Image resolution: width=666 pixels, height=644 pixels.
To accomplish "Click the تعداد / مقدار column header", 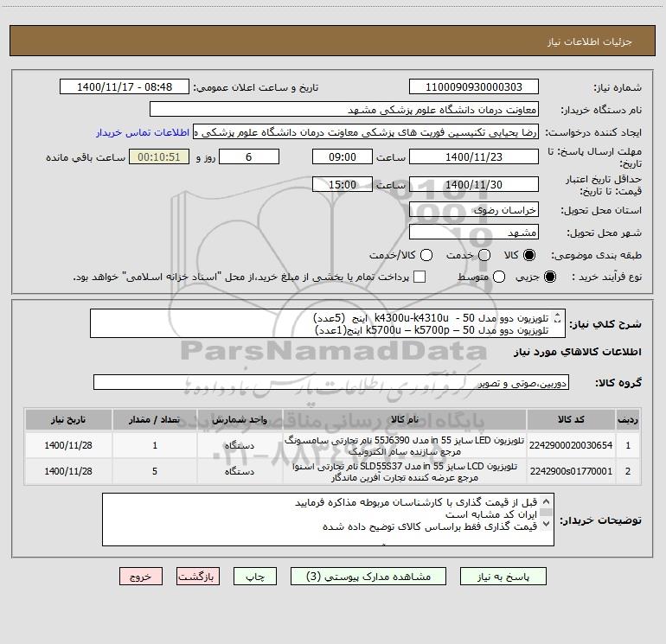I will pos(155,419).
